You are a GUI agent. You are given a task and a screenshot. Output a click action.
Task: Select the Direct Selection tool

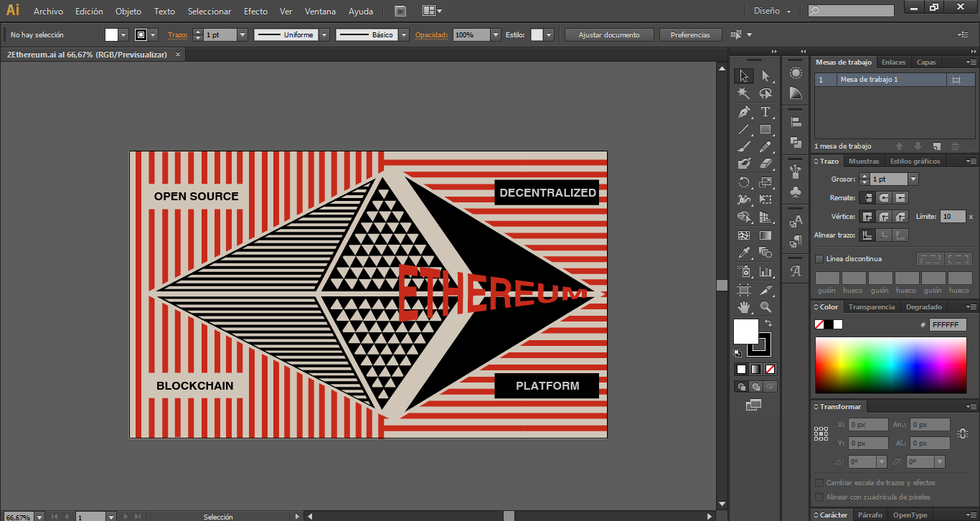point(765,76)
